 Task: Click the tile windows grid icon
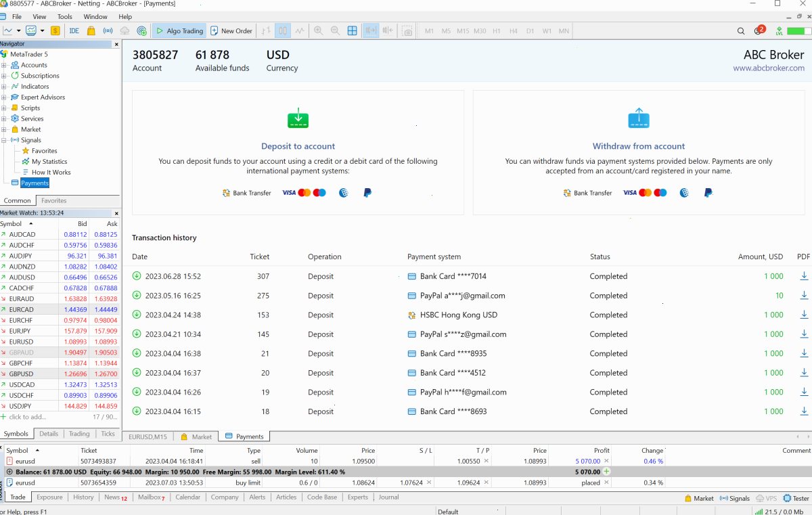pyautogui.click(x=352, y=30)
